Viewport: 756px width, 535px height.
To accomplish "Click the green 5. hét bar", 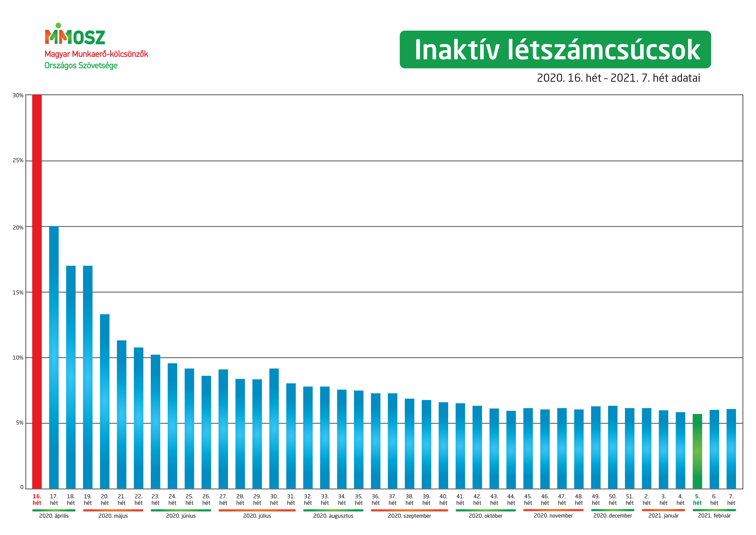I will (x=697, y=451).
